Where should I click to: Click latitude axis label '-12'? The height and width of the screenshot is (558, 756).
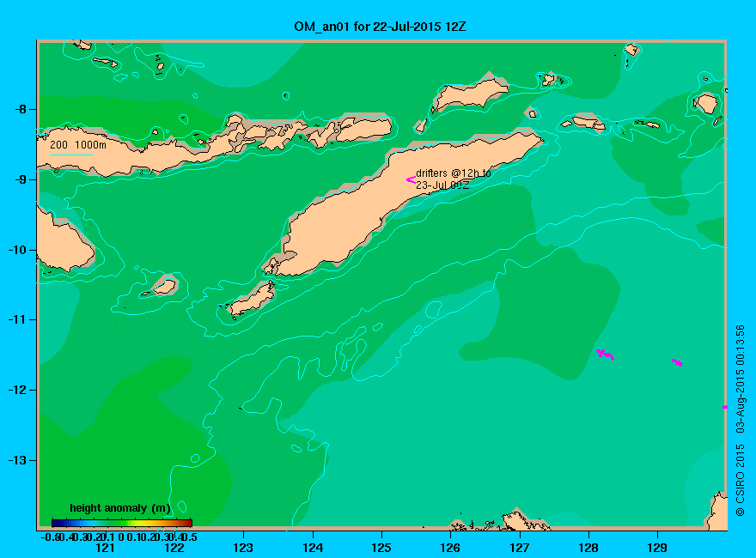17,390
